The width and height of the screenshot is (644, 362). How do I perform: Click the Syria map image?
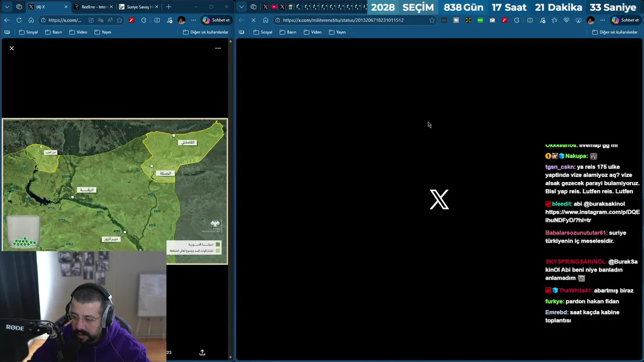(x=115, y=191)
